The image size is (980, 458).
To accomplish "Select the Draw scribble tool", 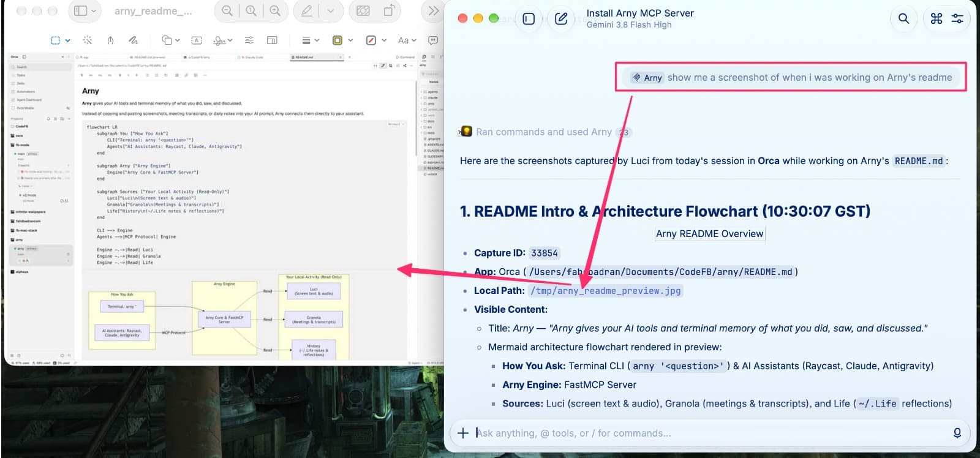I will tap(133, 40).
